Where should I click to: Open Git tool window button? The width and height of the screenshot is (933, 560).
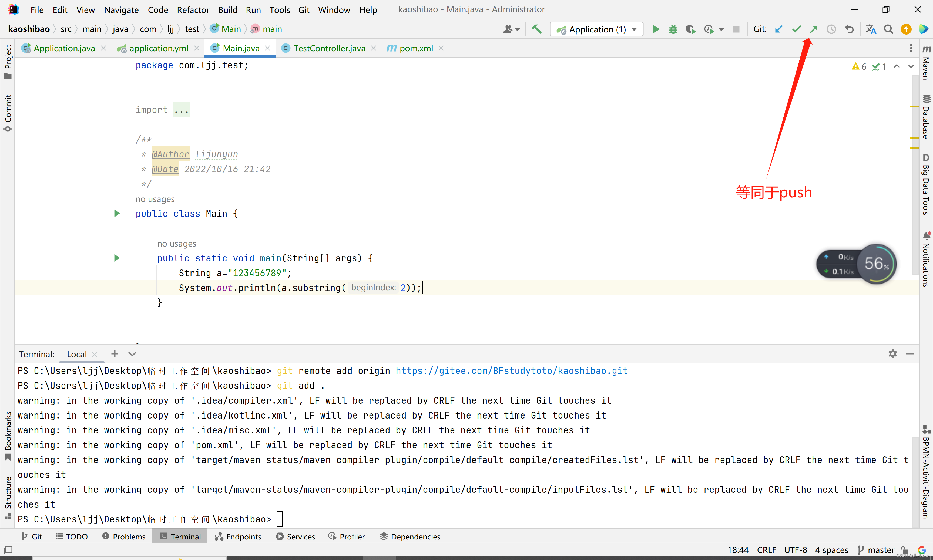[x=31, y=536]
